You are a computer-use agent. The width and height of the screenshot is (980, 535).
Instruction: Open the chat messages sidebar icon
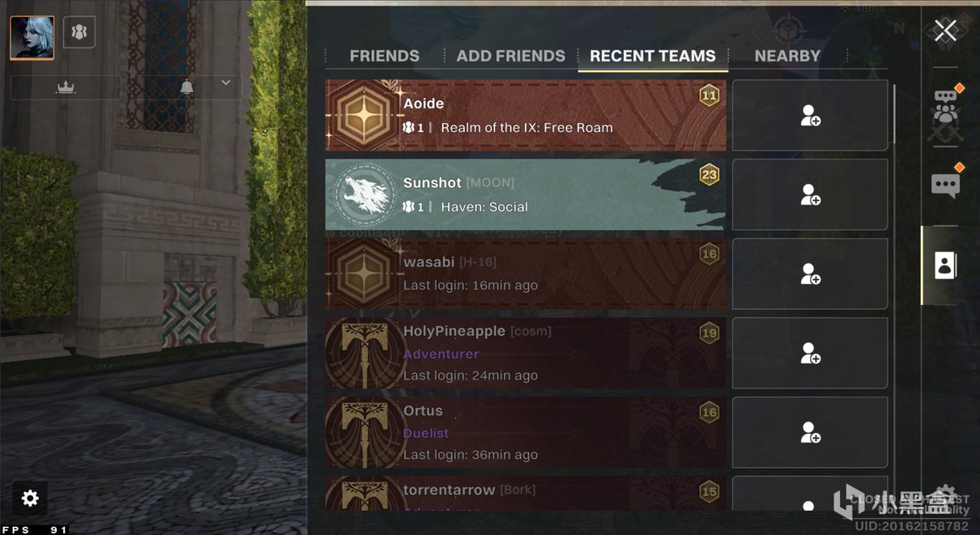click(946, 183)
